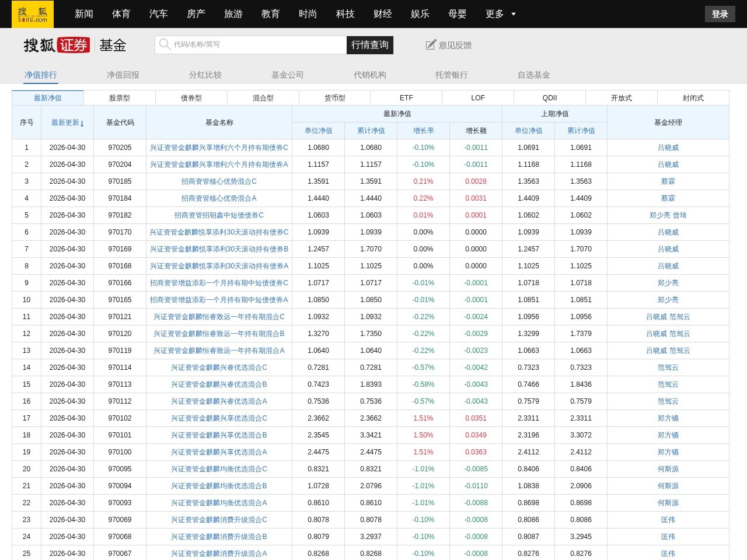Select fund code 970205 cell
747x560 pixels.
tap(120, 148)
